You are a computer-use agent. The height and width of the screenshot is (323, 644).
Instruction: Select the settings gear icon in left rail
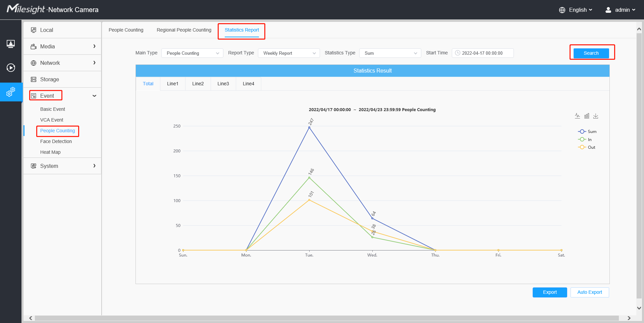pos(11,92)
